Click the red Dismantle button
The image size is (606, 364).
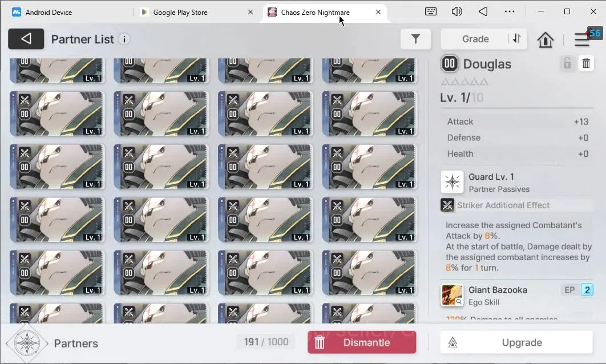[x=362, y=342]
